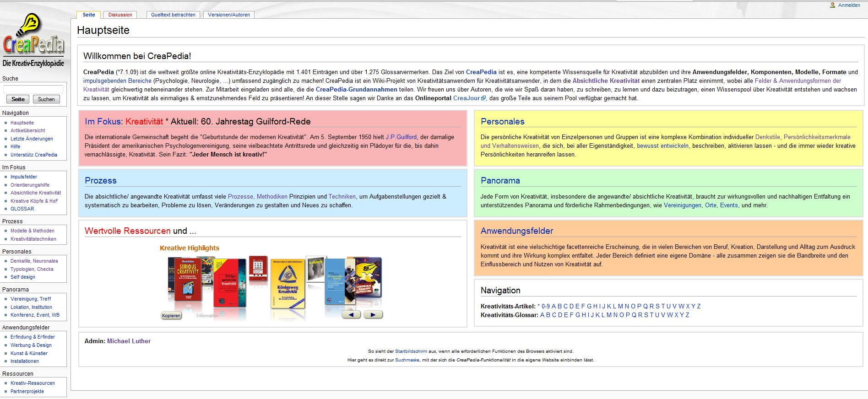The image size is (868, 399).
Task: Follow the J.P.Guilford link
Action: pos(401,137)
